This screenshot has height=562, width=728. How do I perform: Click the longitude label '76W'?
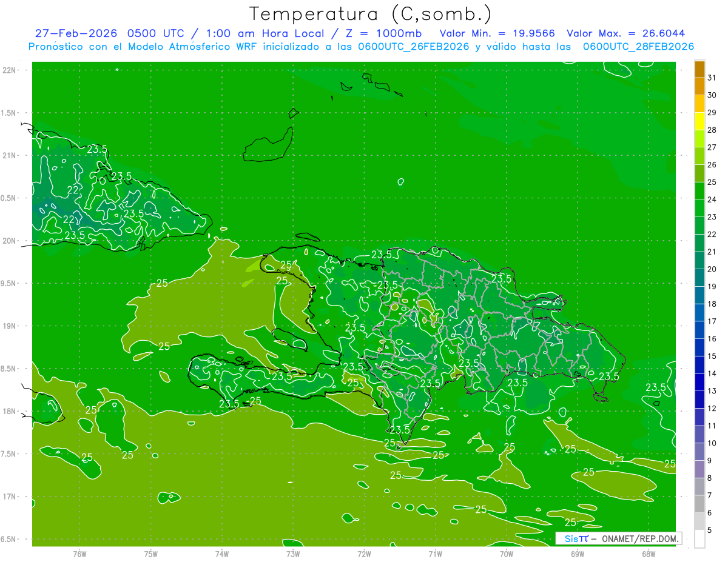point(79,554)
